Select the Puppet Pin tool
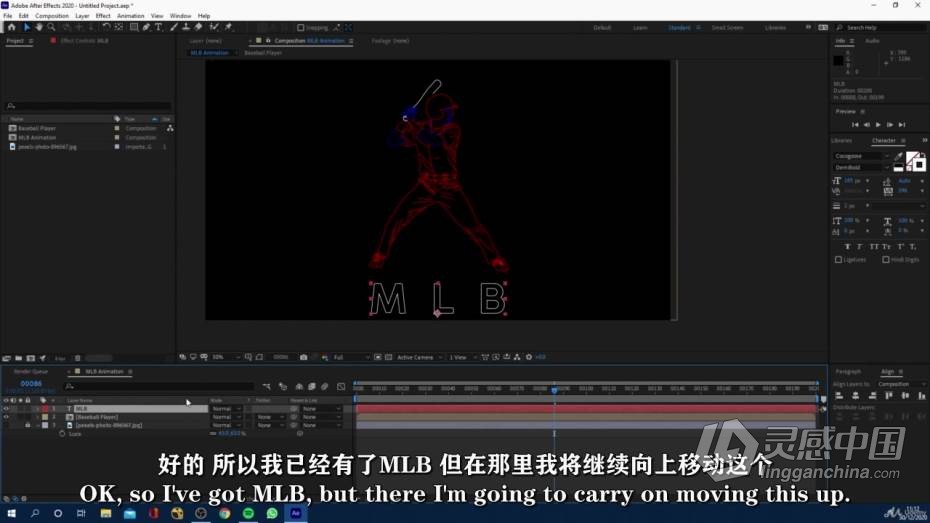The image size is (930, 523). point(228,27)
